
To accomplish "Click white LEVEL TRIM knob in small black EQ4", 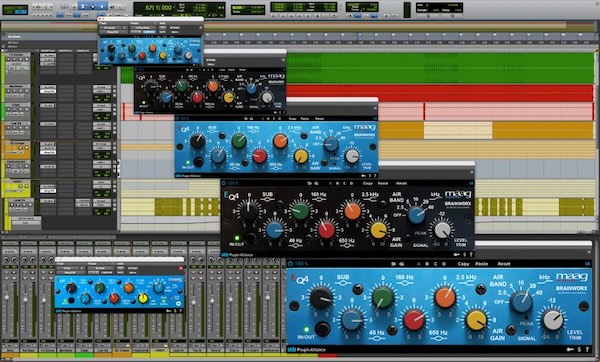I will (267, 98).
